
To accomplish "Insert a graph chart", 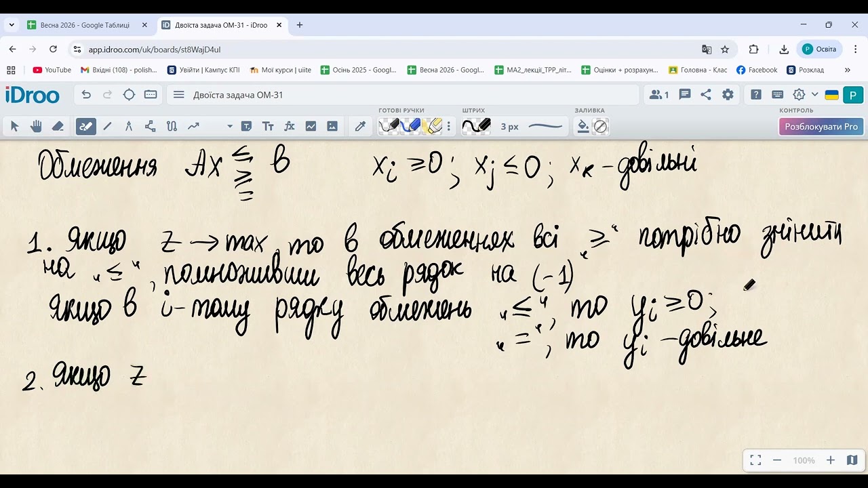I will point(311,126).
